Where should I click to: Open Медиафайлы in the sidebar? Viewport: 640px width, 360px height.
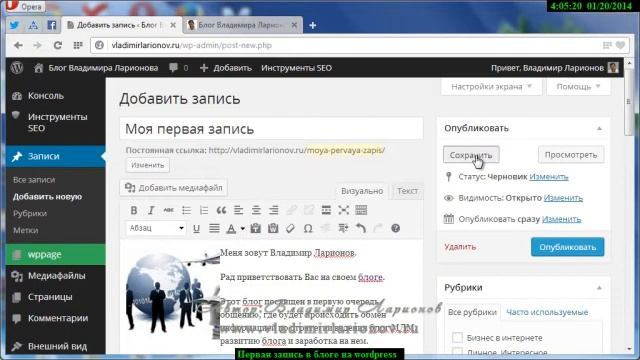[x=56, y=276]
